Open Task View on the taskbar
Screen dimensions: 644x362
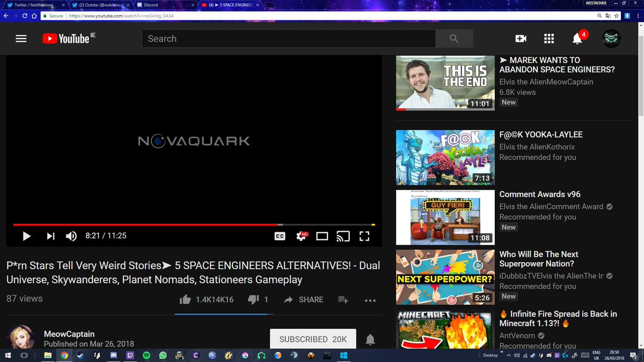[x=24, y=355]
